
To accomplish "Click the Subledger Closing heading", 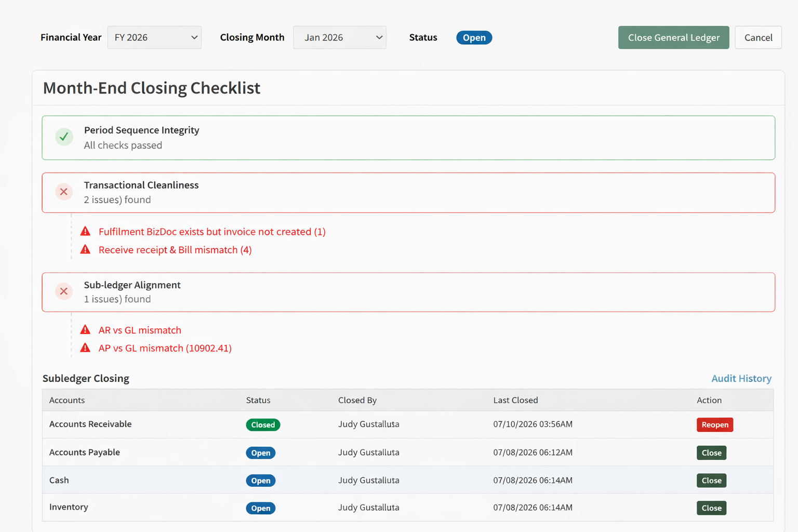I will coord(86,378).
